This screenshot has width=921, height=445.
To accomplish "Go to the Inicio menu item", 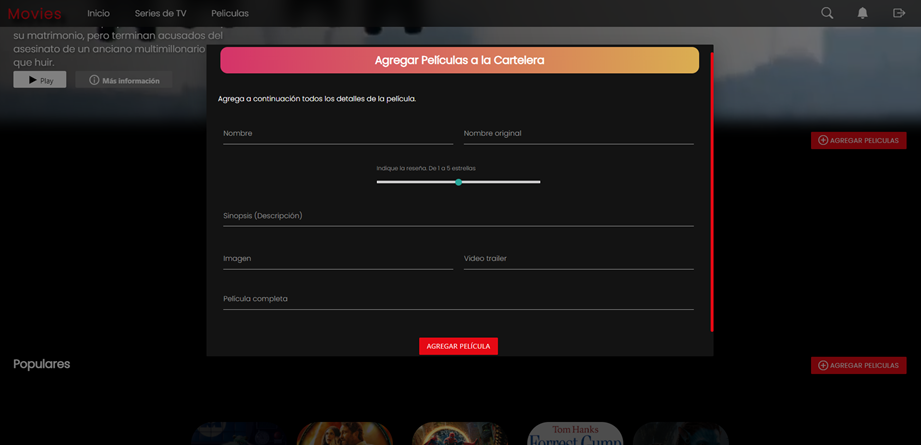I will click(x=99, y=14).
